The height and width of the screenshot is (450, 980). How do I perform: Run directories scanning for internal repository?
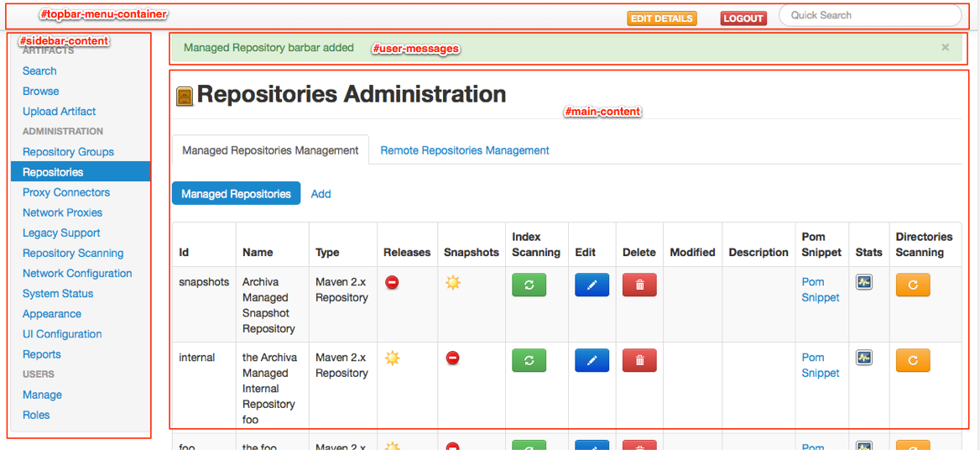[912, 360]
